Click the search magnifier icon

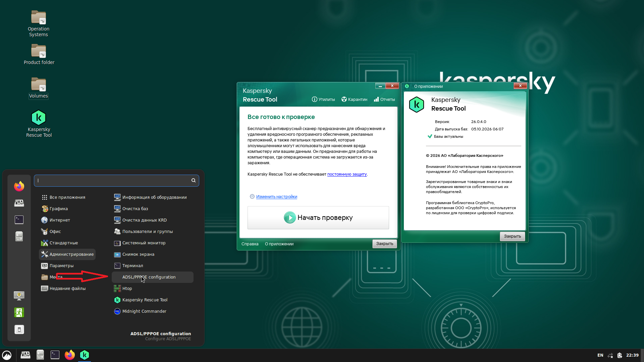pyautogui.click(x=194, y=180)
